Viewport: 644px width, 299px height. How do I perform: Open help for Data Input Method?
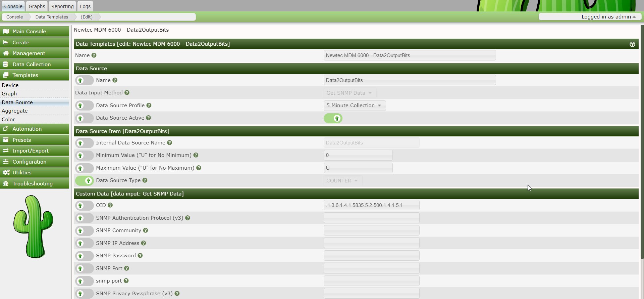[x=127, y=93]
